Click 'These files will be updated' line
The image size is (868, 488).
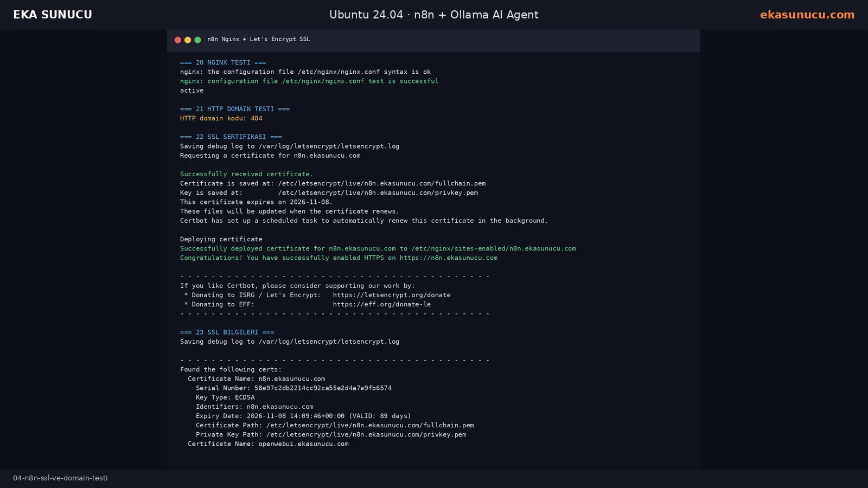tap(290, 211)
